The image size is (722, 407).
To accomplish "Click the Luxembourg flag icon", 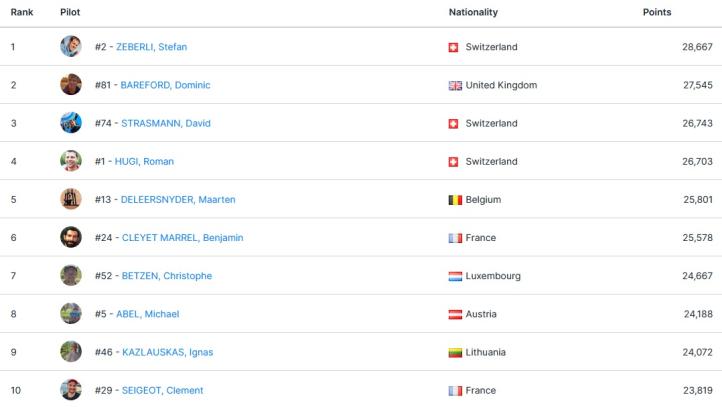I will [x=456, y=276].
